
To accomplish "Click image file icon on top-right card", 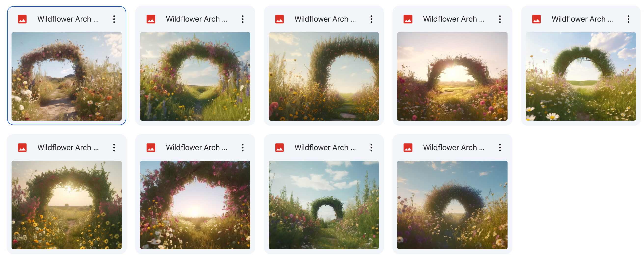I will coord(537,19).
